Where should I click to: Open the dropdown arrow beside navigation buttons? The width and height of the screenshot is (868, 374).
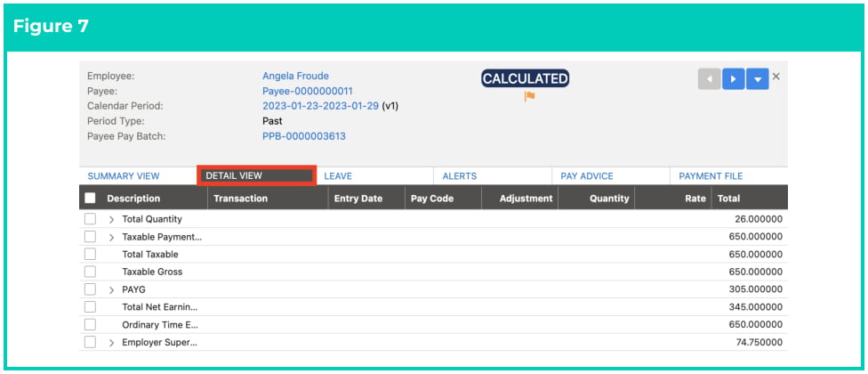pos(758,78)
